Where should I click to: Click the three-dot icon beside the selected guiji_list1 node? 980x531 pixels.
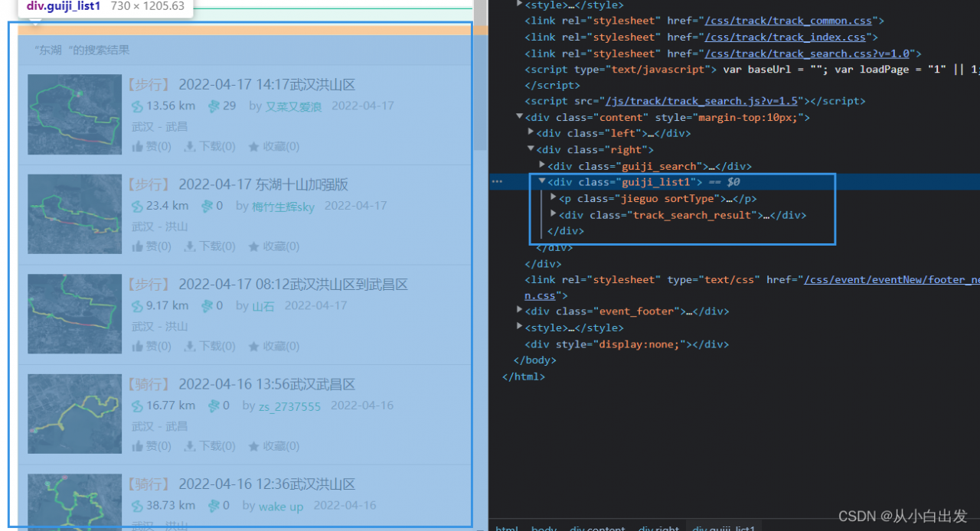click(x=497, y=182)
